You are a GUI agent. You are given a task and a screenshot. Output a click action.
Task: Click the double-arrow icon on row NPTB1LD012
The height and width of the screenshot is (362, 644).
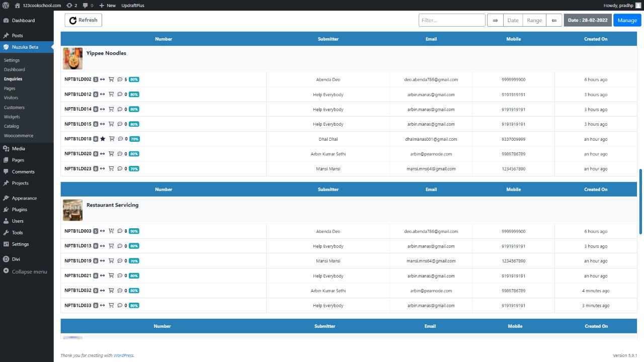click(103, 95)
